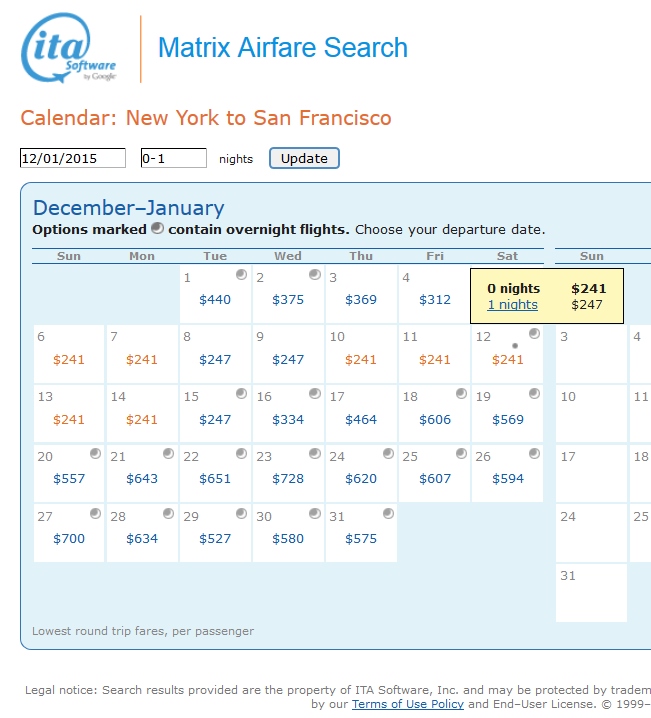Click overnight moon icon on December 20

[95, 454]
